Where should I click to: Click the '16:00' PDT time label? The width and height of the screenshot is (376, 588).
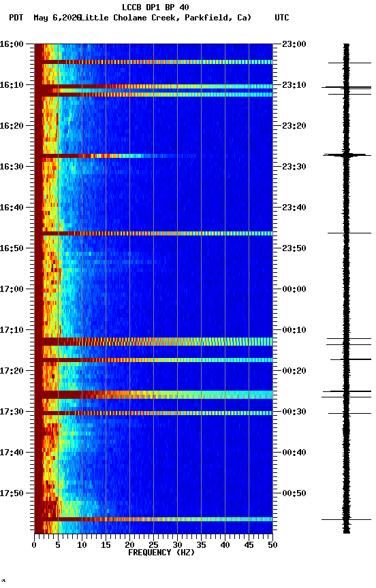click(12, 44)
